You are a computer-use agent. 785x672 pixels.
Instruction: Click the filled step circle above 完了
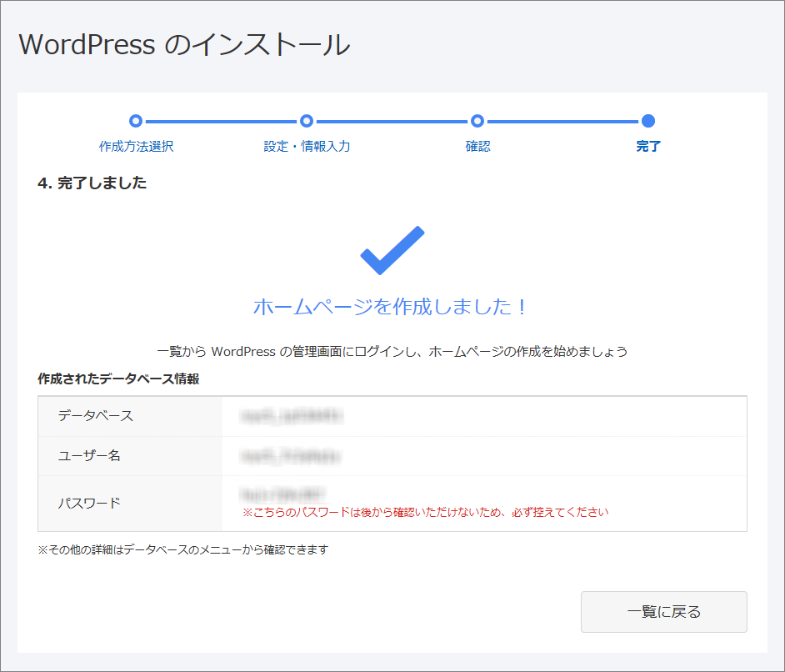(x=648, y=121)
